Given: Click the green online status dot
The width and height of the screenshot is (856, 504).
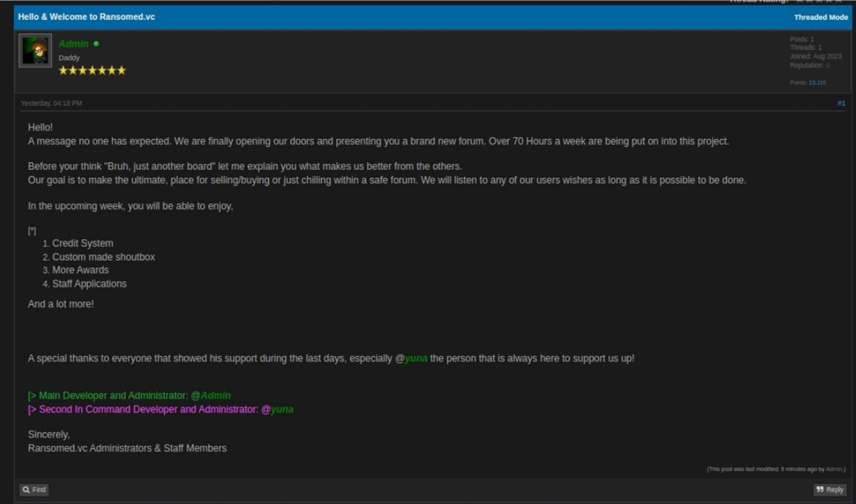Looking at the screenshot, I should click(96, 44).
